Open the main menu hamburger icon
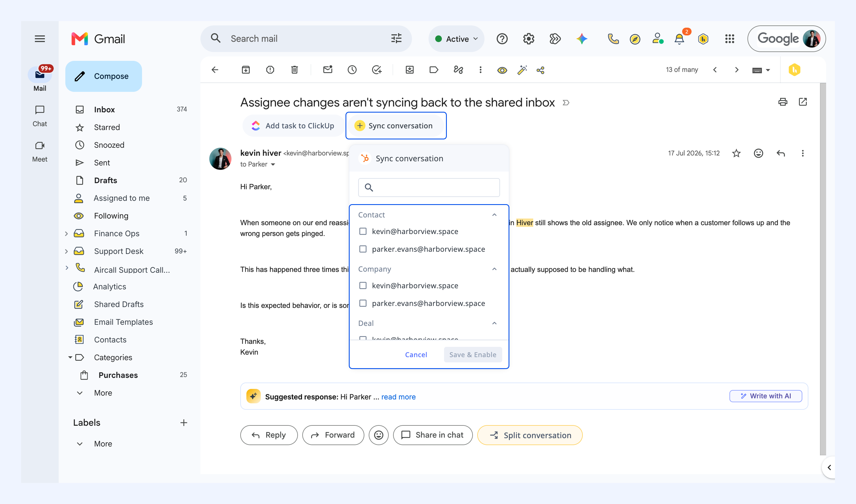This screenshot has height=504, width=856. 40,39
